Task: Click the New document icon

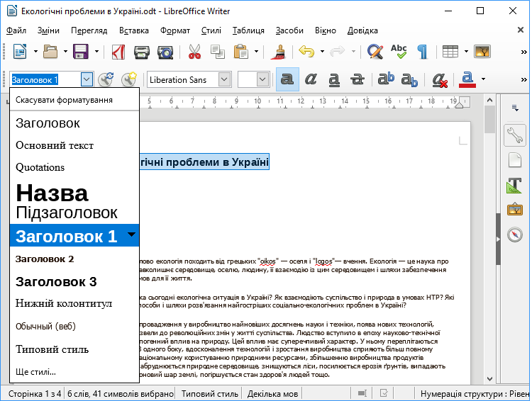Action: [x=20, y=52]
